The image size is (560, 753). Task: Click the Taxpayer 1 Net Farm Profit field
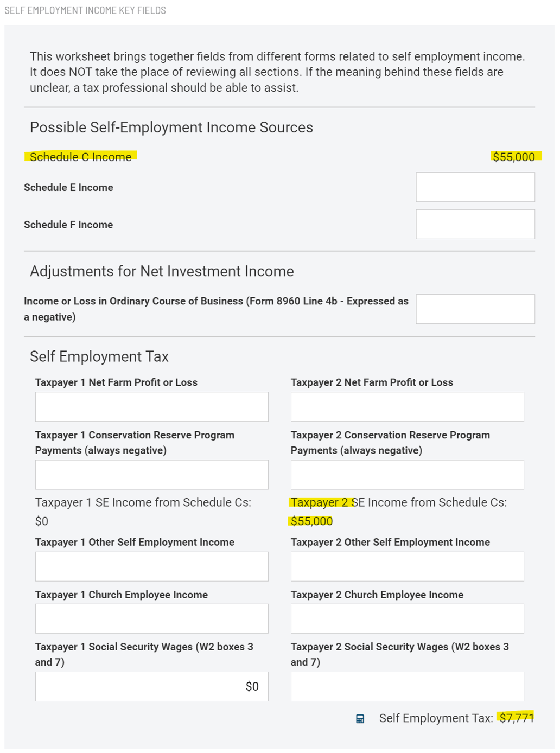(151, 406)
